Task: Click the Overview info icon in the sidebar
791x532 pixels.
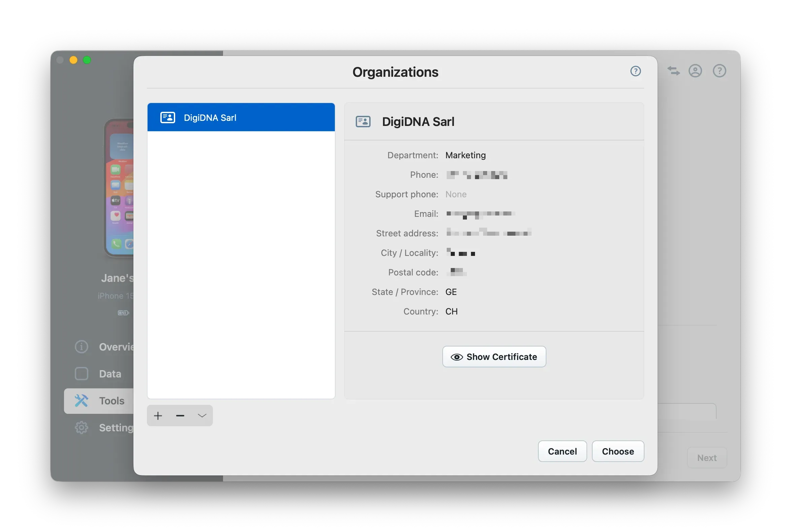Action: click(x=81, y=347)
